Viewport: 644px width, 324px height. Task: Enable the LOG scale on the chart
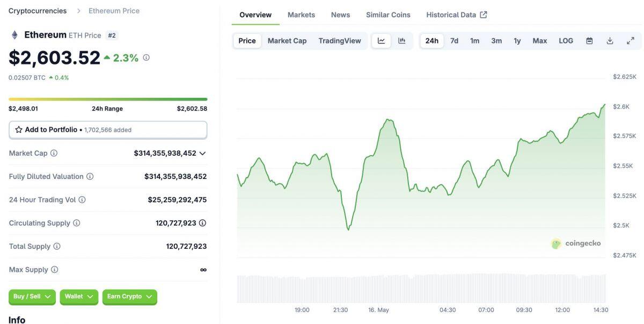click(565, 40)
